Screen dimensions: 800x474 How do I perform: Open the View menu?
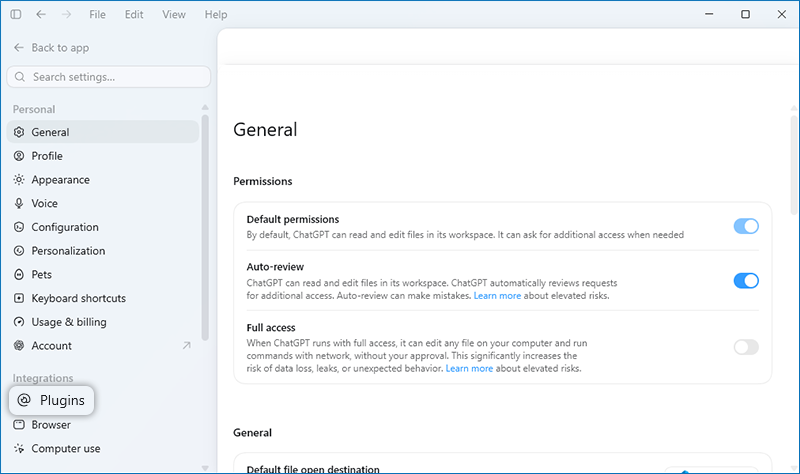click(174, 14)
